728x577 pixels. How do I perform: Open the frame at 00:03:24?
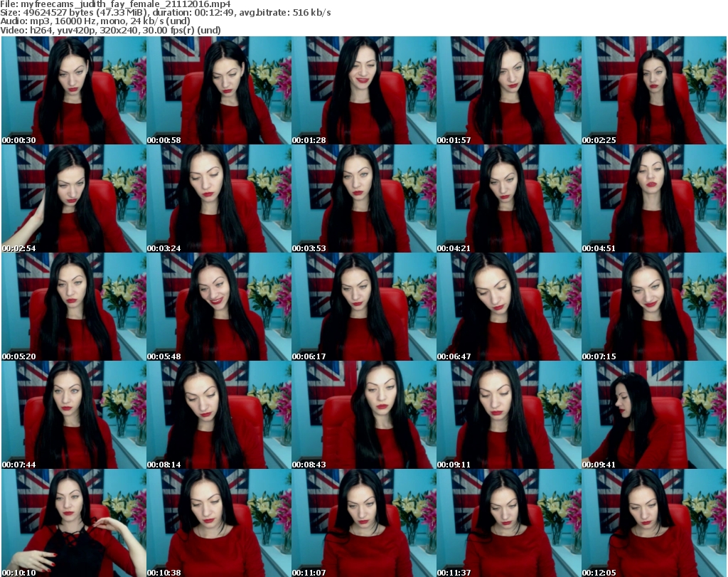point(219,198)
